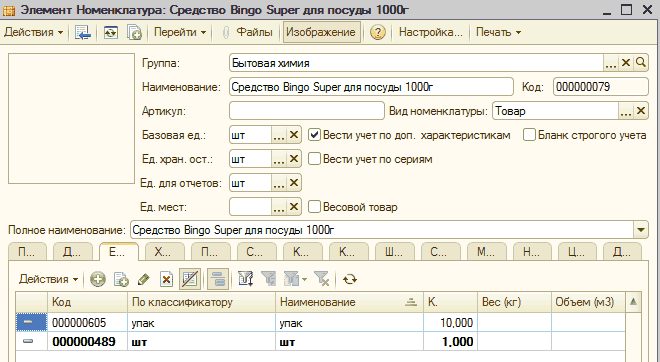Click the refresh icon in units toolbar
Screen dimensions: 660x362
tap(350, 279)
